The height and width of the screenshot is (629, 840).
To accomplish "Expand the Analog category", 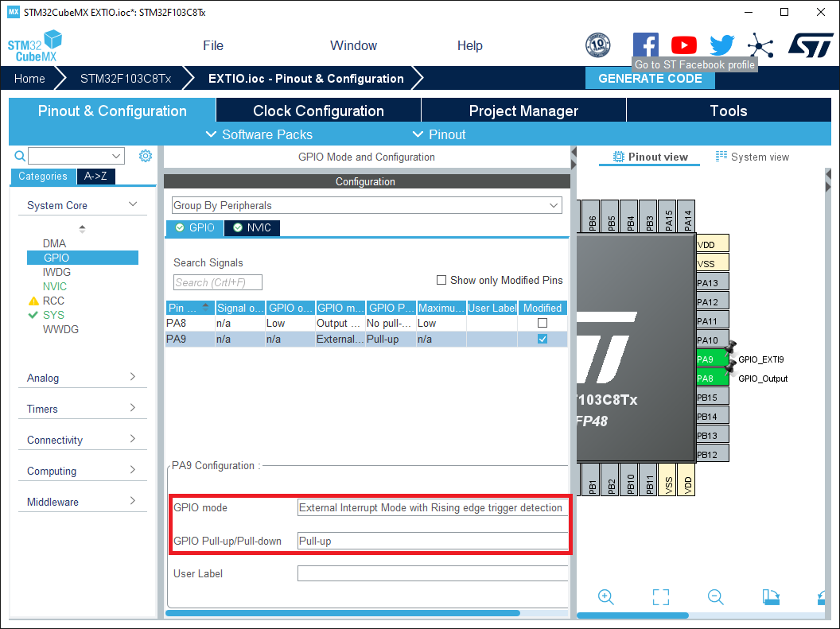I will (133, 378).
